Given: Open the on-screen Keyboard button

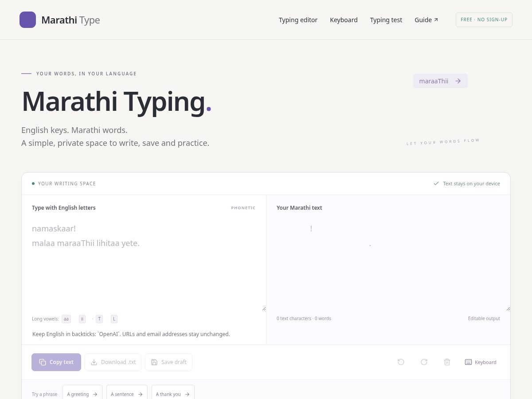Looking at the screenshot, I should tap(481, 362).
